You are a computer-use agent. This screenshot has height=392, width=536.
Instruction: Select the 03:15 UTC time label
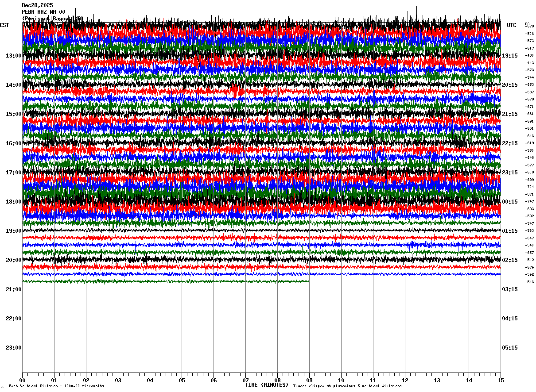point(510,289)
